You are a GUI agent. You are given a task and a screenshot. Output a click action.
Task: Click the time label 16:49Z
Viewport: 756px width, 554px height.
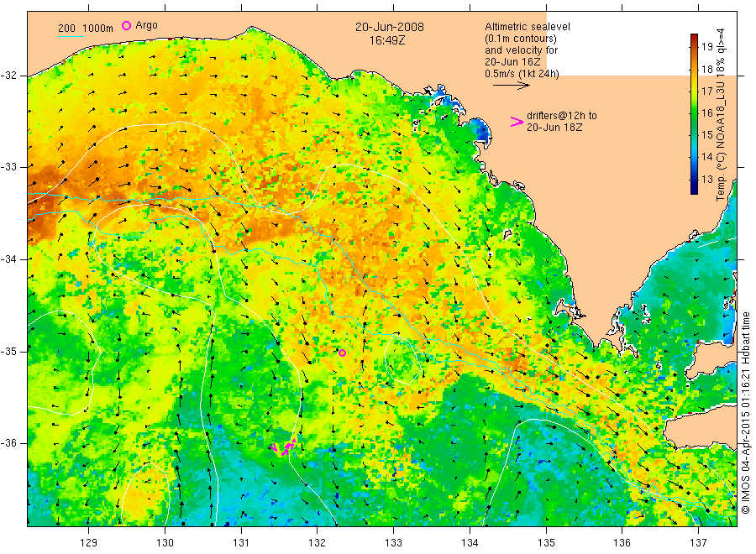pyautogui.click(x=387, y=41)
